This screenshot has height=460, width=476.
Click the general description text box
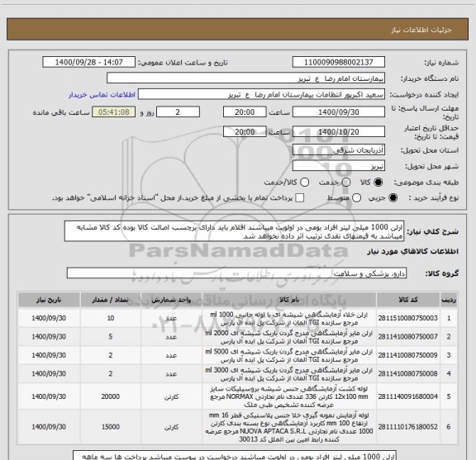234,231
